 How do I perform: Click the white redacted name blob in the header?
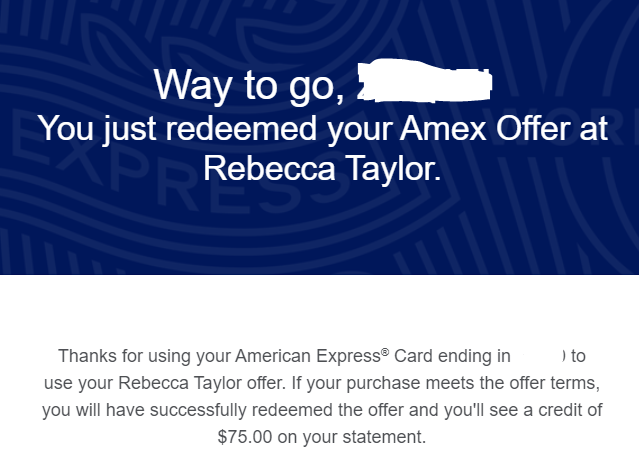pos(424,80)
